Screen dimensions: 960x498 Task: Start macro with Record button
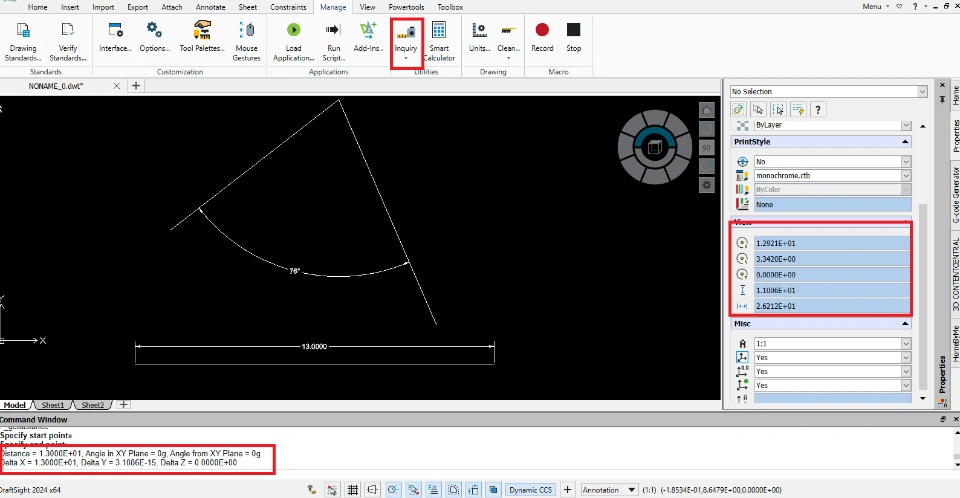(542, 37)
